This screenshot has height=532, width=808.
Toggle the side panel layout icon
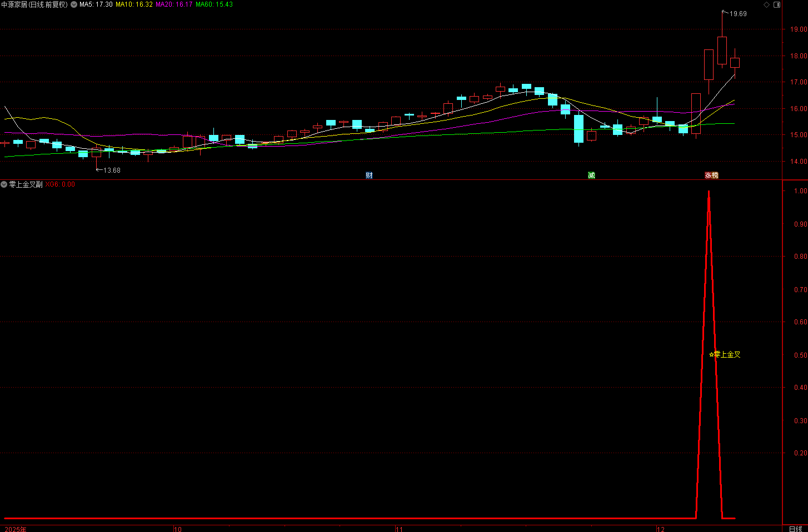pos(777,4)
